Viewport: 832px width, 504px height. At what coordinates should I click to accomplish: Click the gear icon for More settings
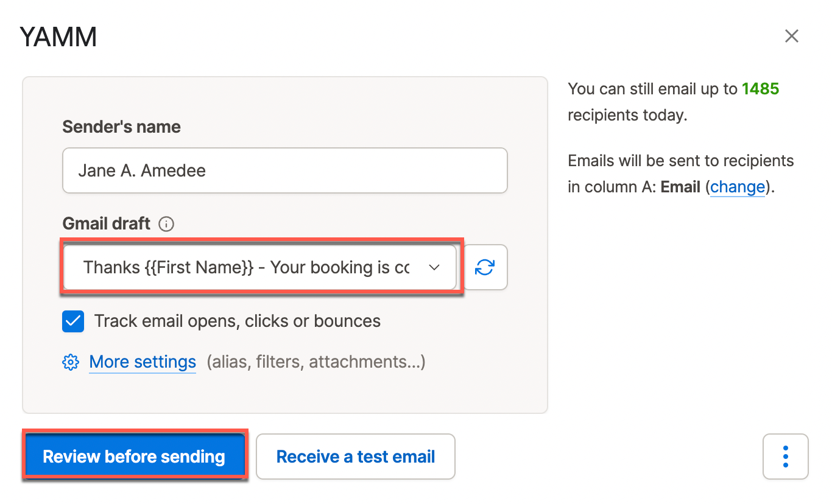coord(71,362)
